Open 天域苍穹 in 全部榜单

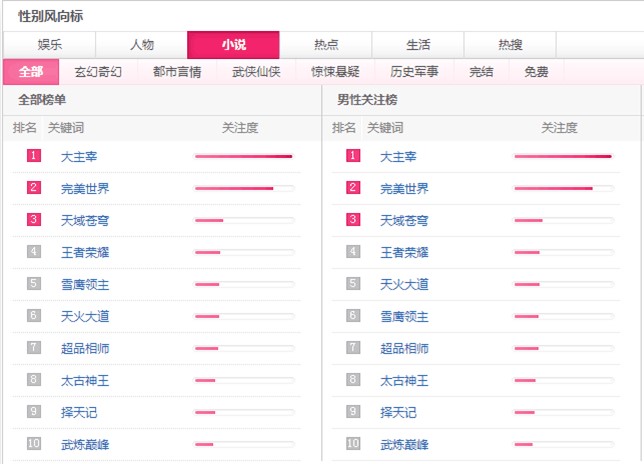85,221
